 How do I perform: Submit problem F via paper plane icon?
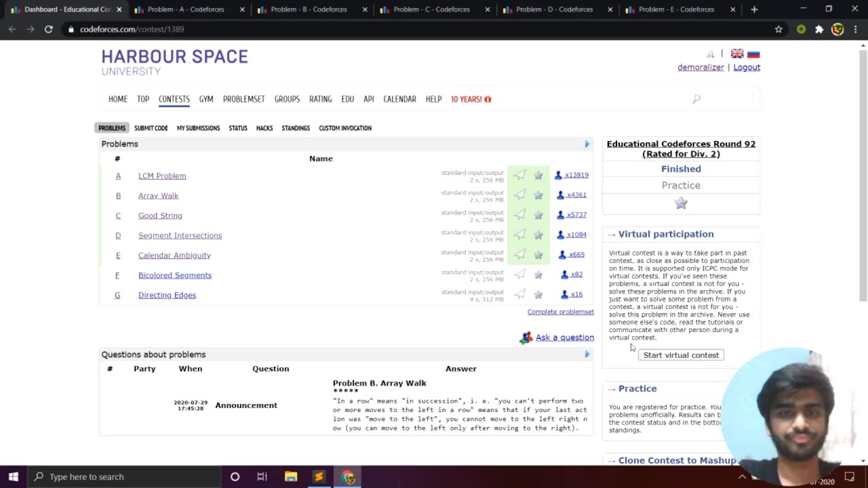pyautogui.click(x=519, y=274)
